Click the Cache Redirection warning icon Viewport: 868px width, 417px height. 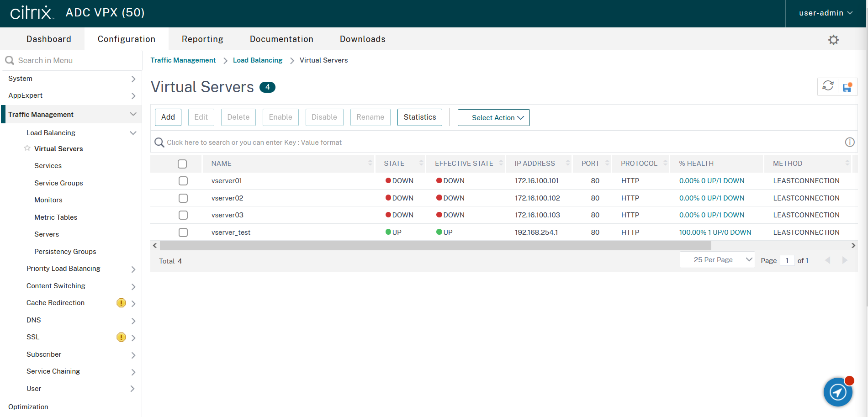point(121,303)
